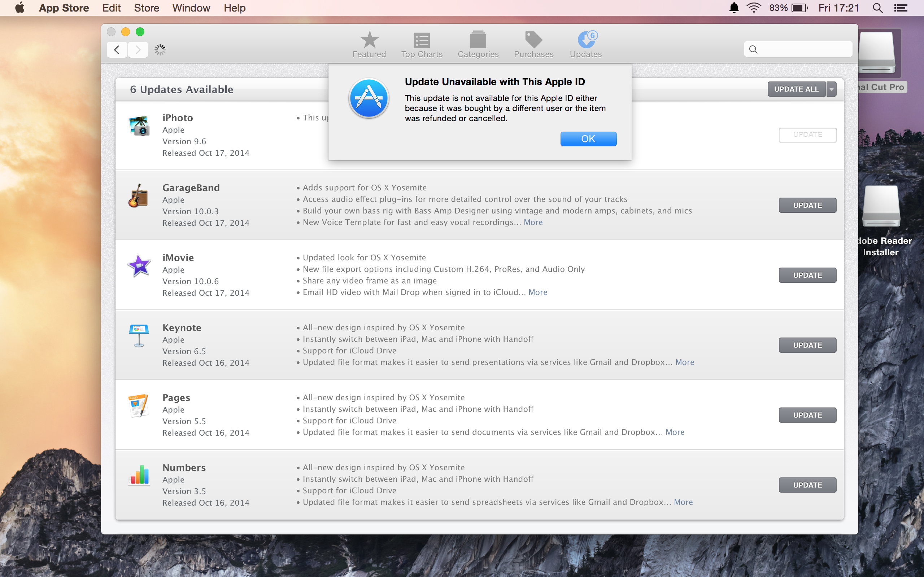
Task: Open the Featured star tab
Action: tap(369, 44)
